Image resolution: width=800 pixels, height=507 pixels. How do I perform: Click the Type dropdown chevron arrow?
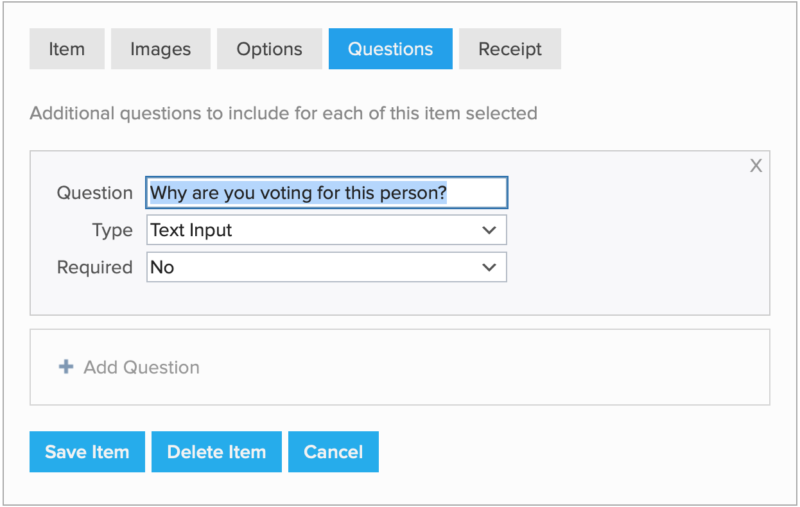489,230
